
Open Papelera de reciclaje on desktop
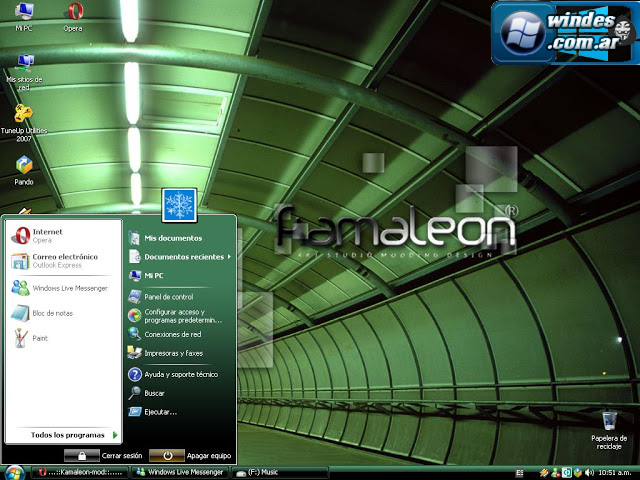click(x=609, y=430)
